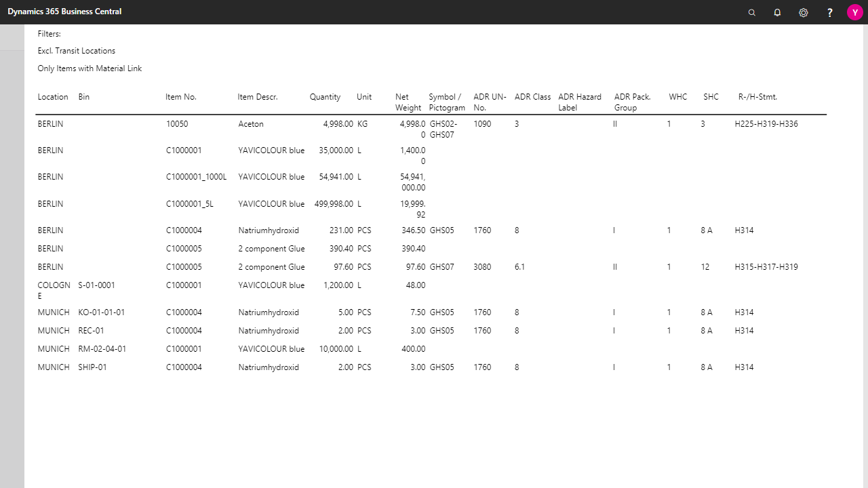Select bin REC-01
Screen dimensions: 868x488
(91, 331)
